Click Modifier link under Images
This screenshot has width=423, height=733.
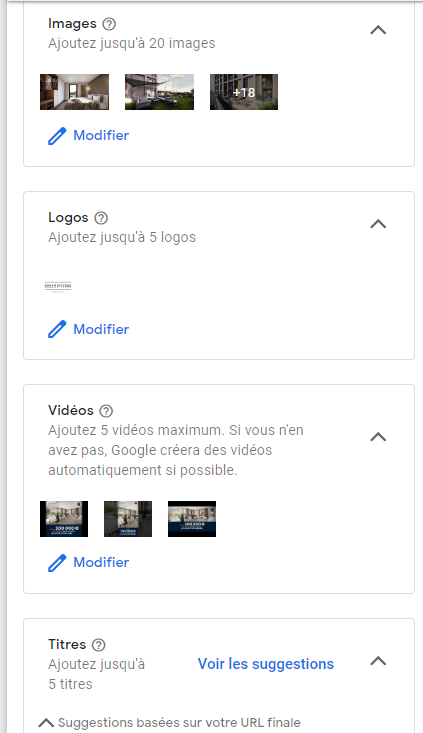[x=101, y=136]
